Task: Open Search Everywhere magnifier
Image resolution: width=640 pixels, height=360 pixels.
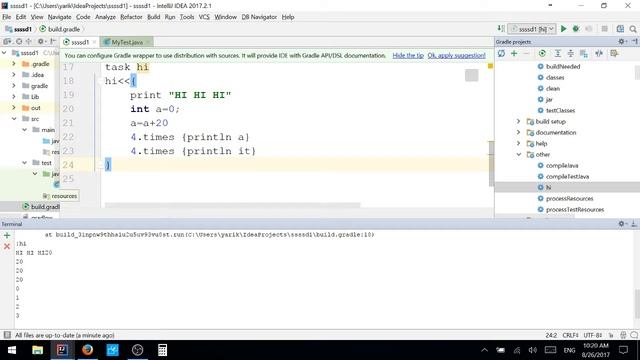Action: [x=633, y=29]
